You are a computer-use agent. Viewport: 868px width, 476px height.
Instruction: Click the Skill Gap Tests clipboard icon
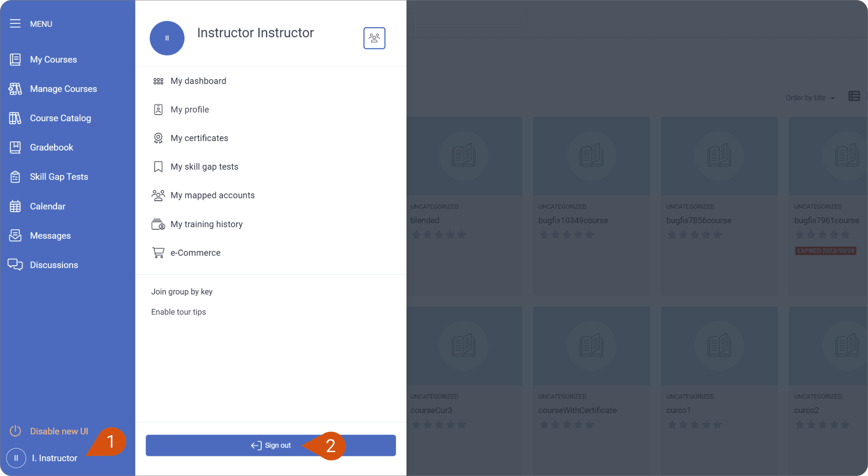[x=15, y=177]
